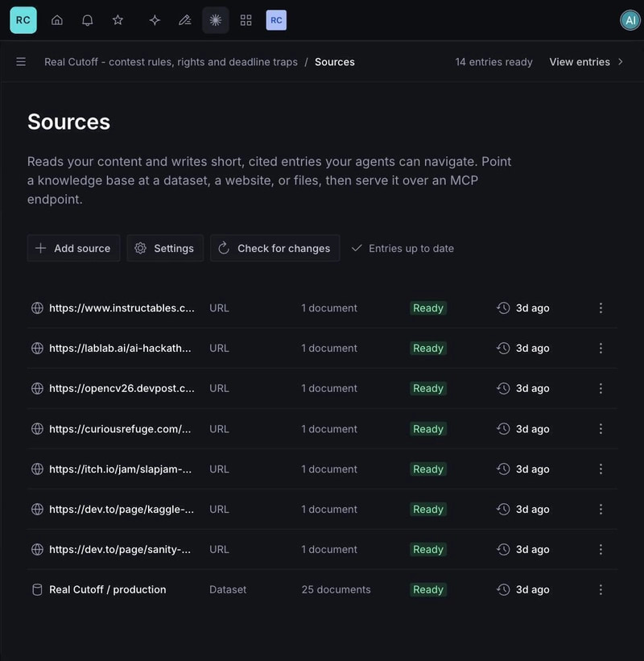Click the 'URL' type label in lablab.ai row
644x661 pixels.
point(219,348)
